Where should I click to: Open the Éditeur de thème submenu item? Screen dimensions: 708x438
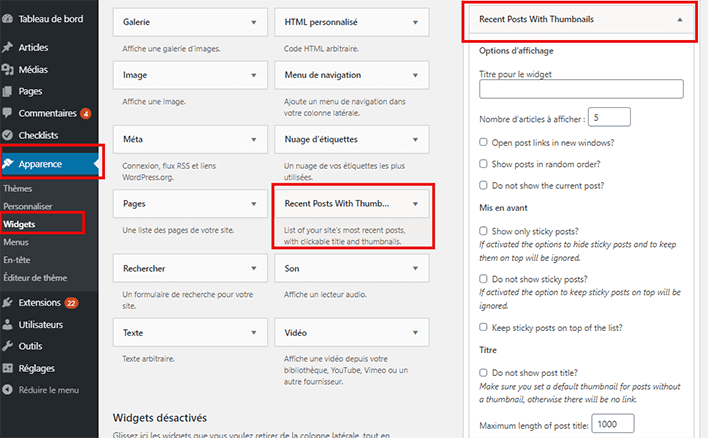point(35,278)
